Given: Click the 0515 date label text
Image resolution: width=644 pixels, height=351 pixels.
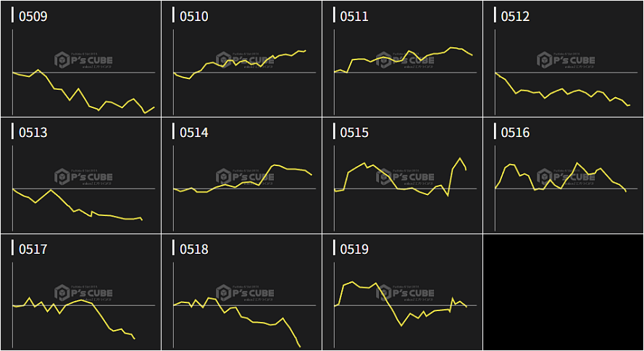Looking at the screenshot, I should (354, 133).
